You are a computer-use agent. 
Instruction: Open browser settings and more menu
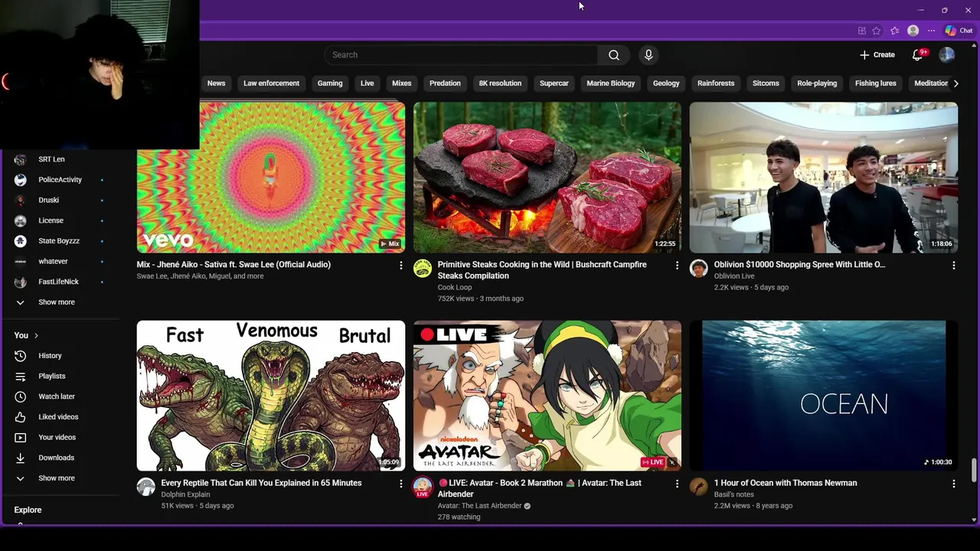931,31
